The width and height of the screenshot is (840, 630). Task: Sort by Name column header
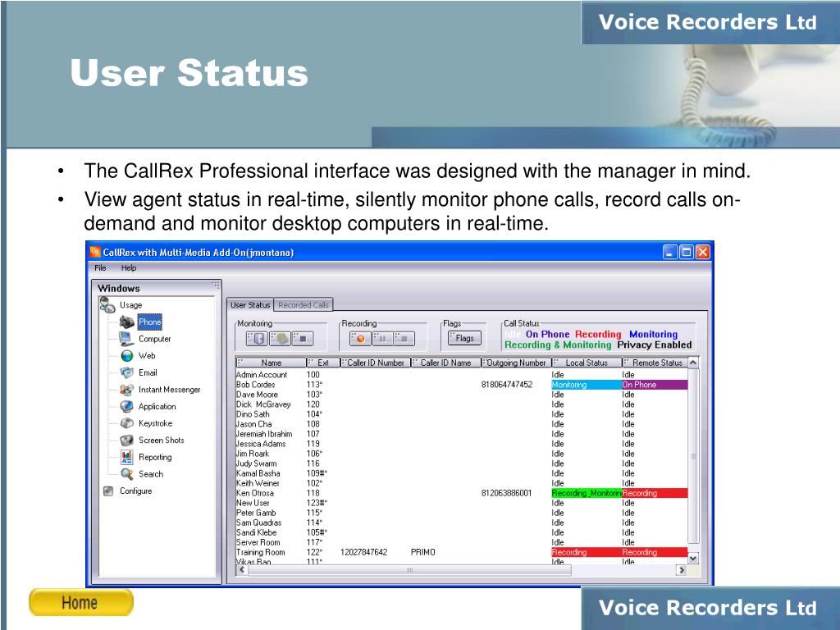(271, 363)
